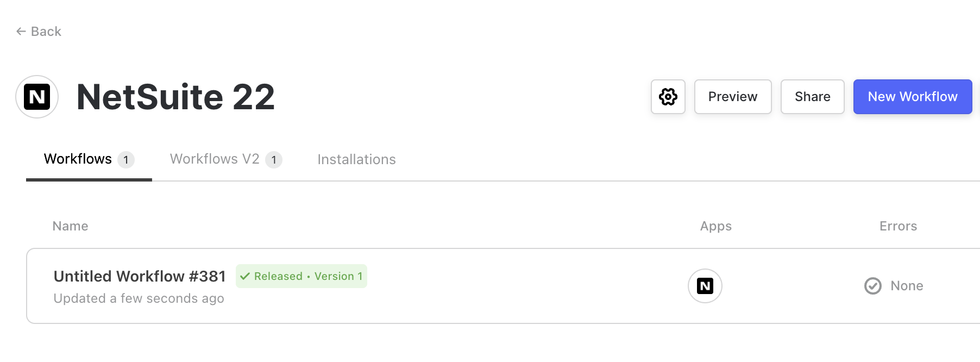The height and width of the screenshot is (362, 980).
Task: Click the Share button
Action: [812, 97]
